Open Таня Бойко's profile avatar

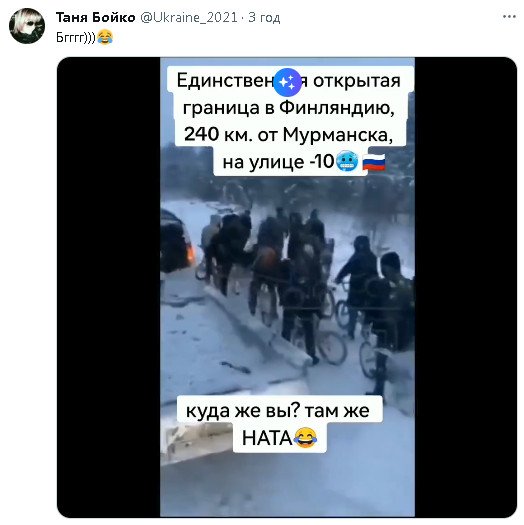point(27,26)
